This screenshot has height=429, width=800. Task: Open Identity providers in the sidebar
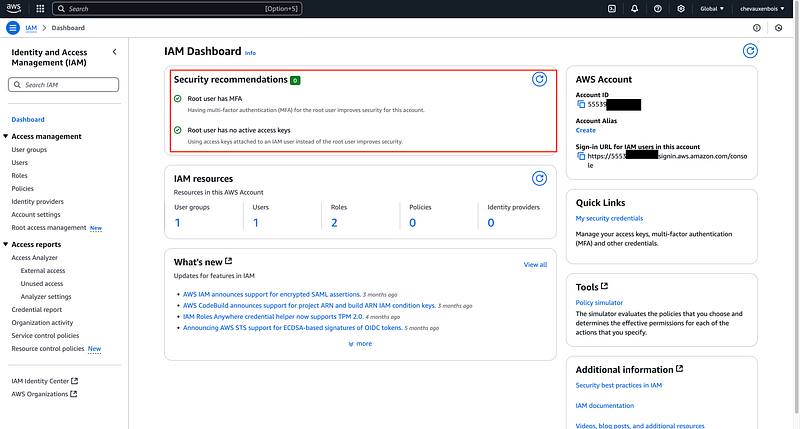point(37,201)
